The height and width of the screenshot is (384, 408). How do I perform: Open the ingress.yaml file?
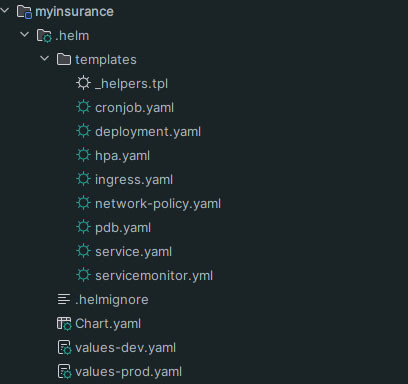pos(134,180)
